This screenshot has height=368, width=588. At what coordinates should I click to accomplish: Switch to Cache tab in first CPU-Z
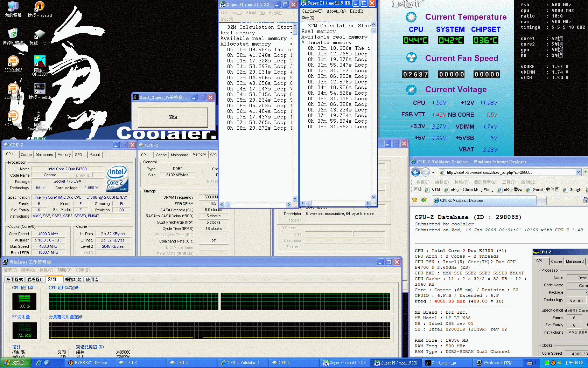click(x=26, y=155)
